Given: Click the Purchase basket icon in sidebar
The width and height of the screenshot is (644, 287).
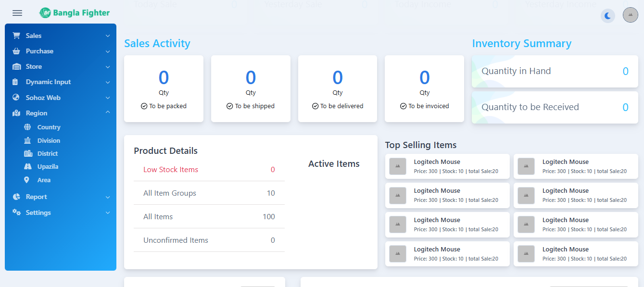Looking at the screenshot, I should click(x=16, y=51).
